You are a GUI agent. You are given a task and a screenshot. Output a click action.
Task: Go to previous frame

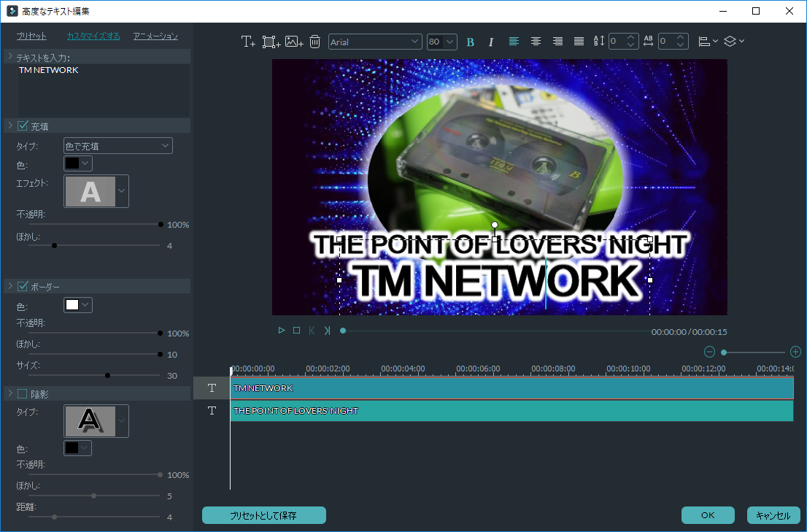pos(312,331)
